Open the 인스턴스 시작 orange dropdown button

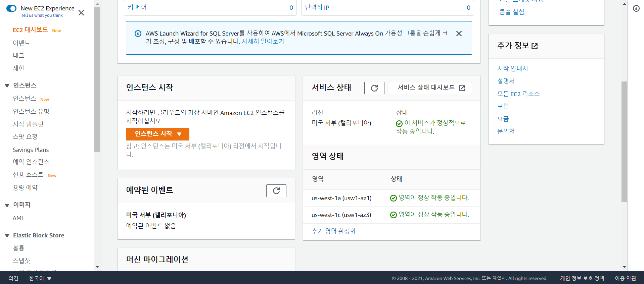157,134
